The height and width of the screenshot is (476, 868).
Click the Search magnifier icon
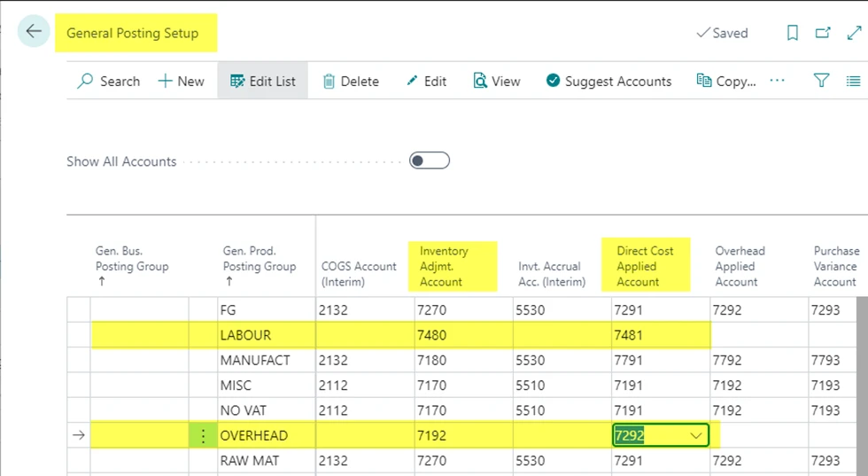pyautogui.click(x=86, y=81)
